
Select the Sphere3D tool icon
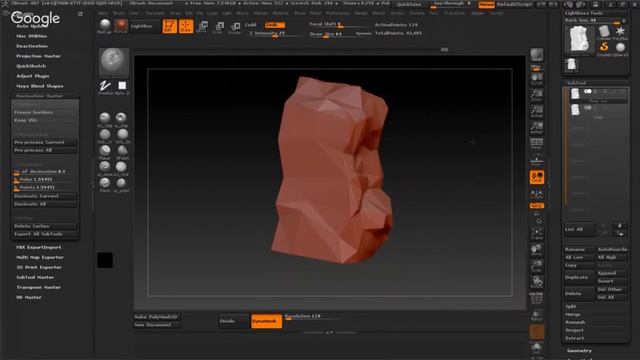pyautogui.click(x=620, y=48)
